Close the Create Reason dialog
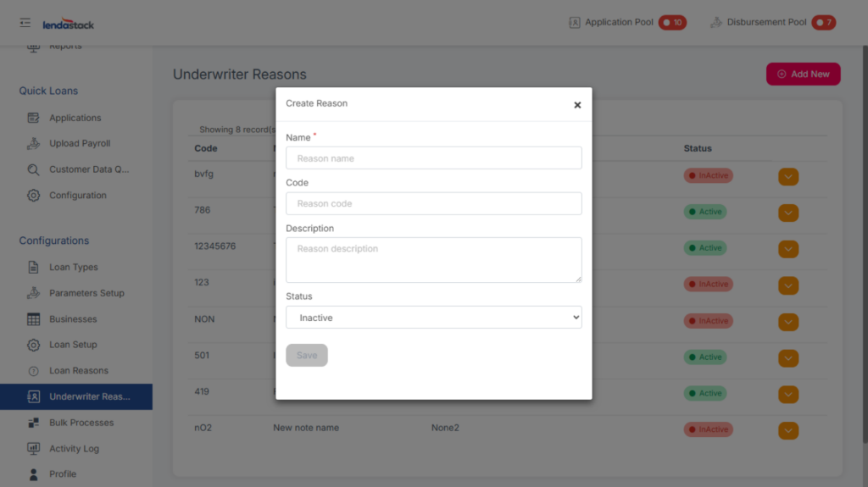868x487 pixels. [577, 105]
